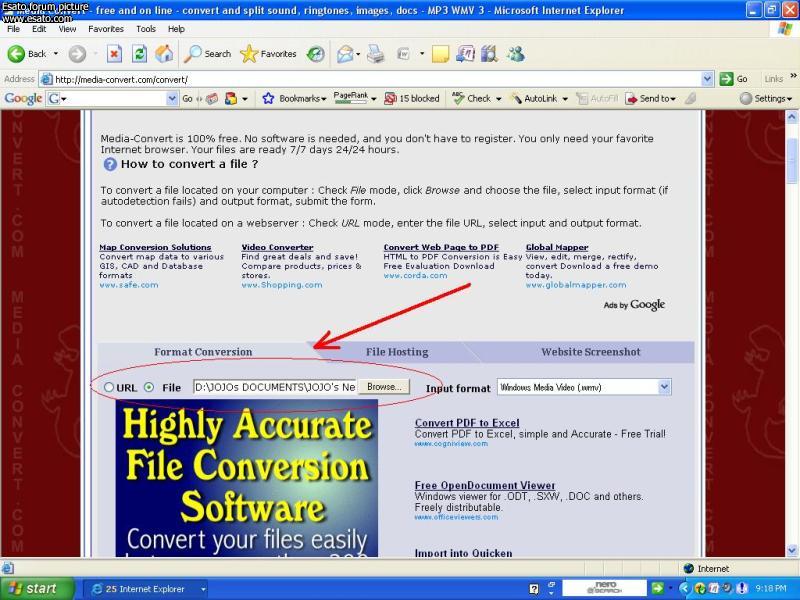Switch to the Website Screenshot tab
This screenshot has height=600, width=800.
point(591,352)
